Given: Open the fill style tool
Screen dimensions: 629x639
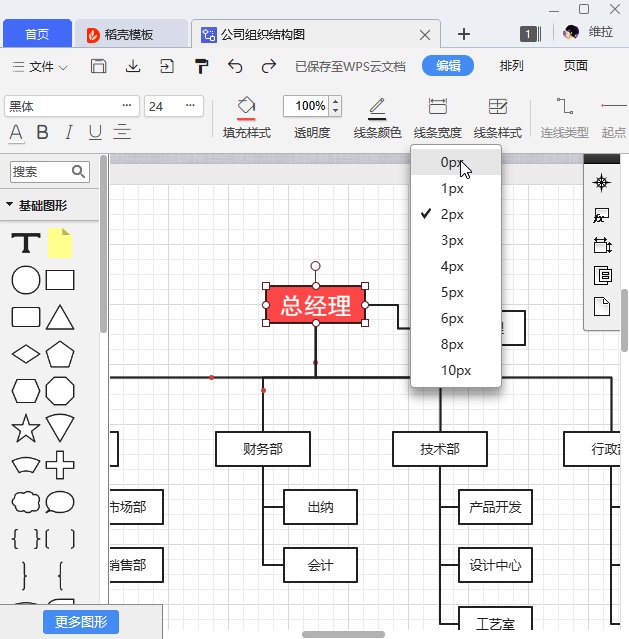Looking at the screenshot, I should click(x=247, y=117).
